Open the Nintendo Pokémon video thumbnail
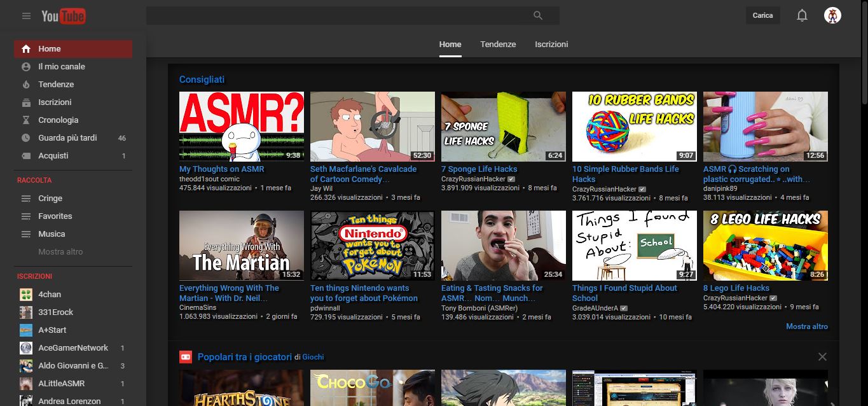The height and width of the screenshot is (406, 868). 373,246
